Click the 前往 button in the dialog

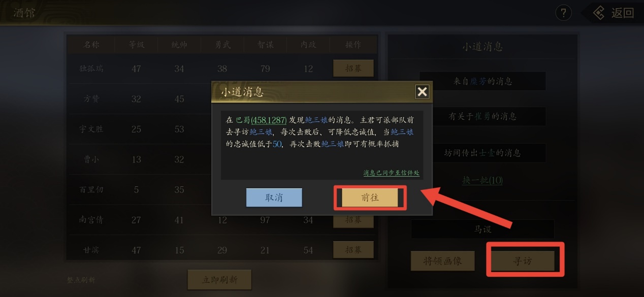coord(370,198)
